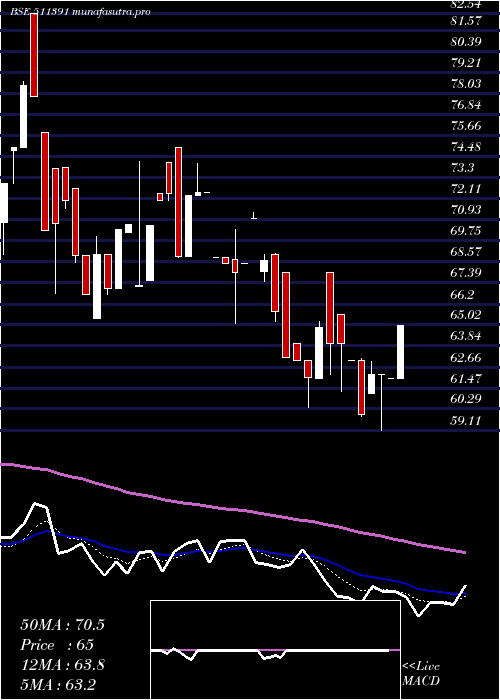Viewport: 500px width, 700px height.
Task: Click the 65.02 price axis label
Action: pyautogui.click(x=467, y=315)
